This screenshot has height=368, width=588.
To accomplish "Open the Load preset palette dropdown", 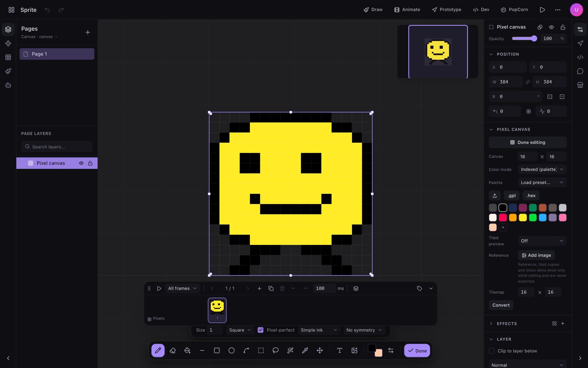I will [542, 182].
